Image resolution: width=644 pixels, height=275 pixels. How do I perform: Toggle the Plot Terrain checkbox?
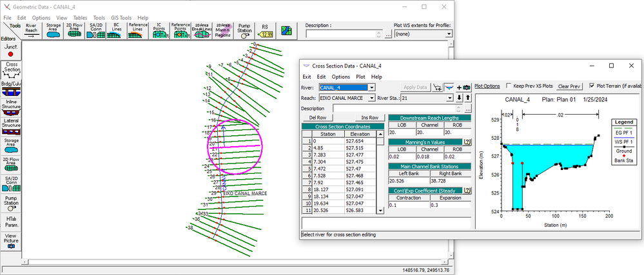point(592,86)
